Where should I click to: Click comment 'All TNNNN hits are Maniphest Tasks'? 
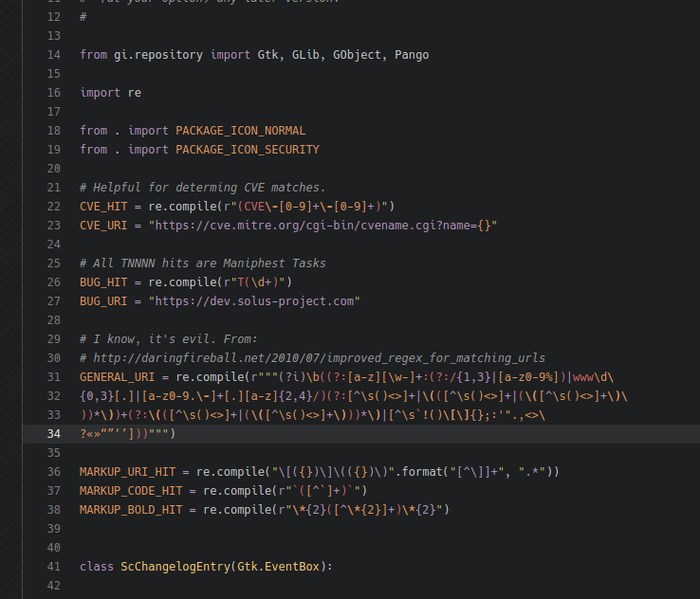tap(203, 263)
